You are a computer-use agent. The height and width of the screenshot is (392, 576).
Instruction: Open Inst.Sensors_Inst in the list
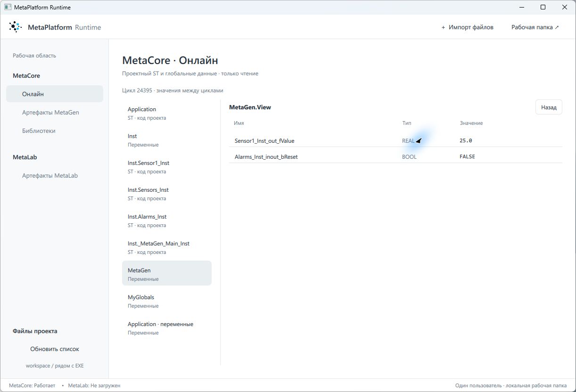click(167, 194)
